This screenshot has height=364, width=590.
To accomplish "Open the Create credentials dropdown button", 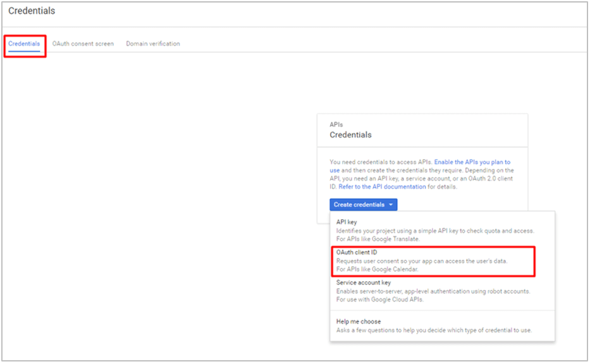I will 364,205.
